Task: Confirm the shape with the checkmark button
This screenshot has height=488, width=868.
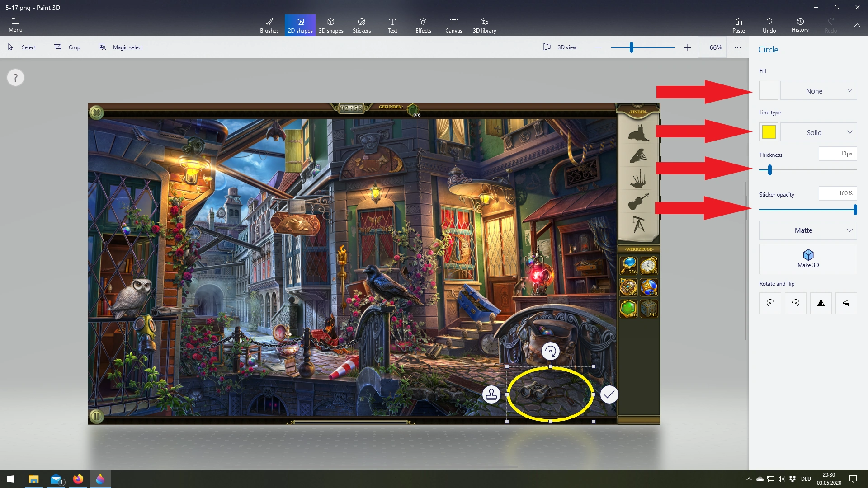Action: pos(609,394)
